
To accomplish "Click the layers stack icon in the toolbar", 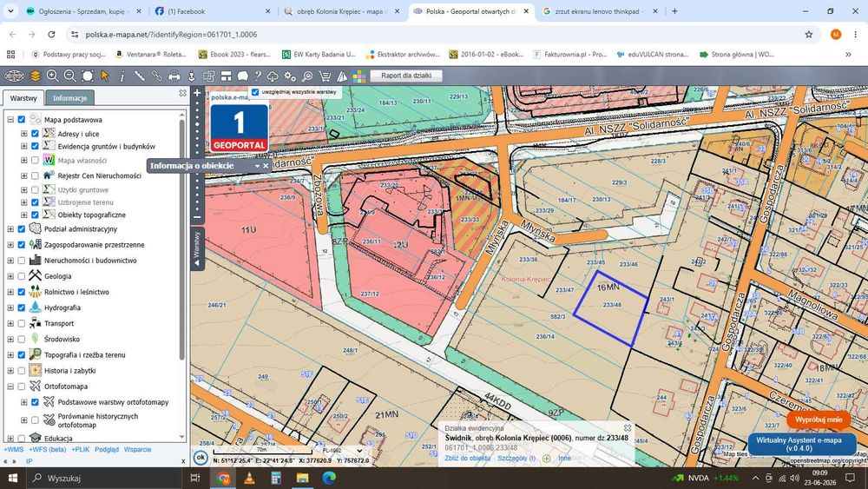I will click(36, 76).
